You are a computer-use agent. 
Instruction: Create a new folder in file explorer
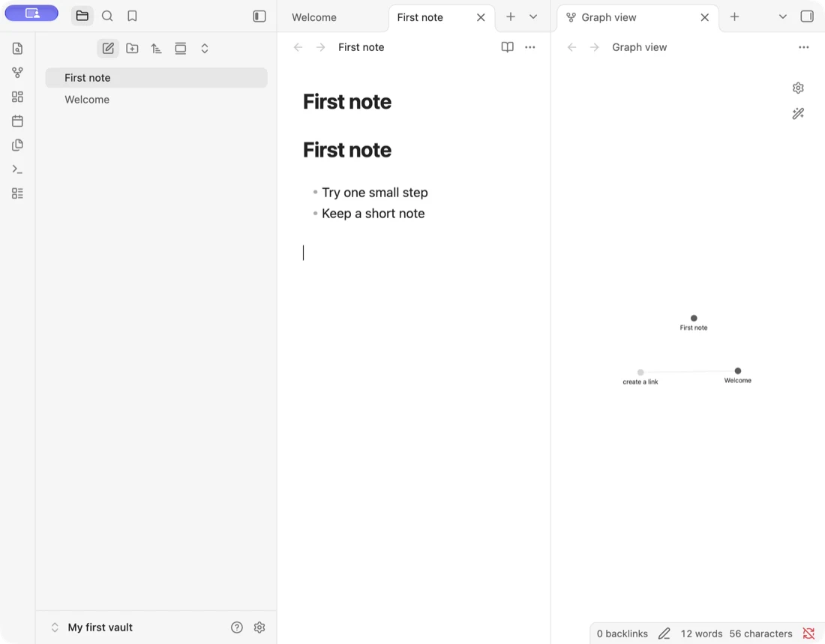point(132,49)
